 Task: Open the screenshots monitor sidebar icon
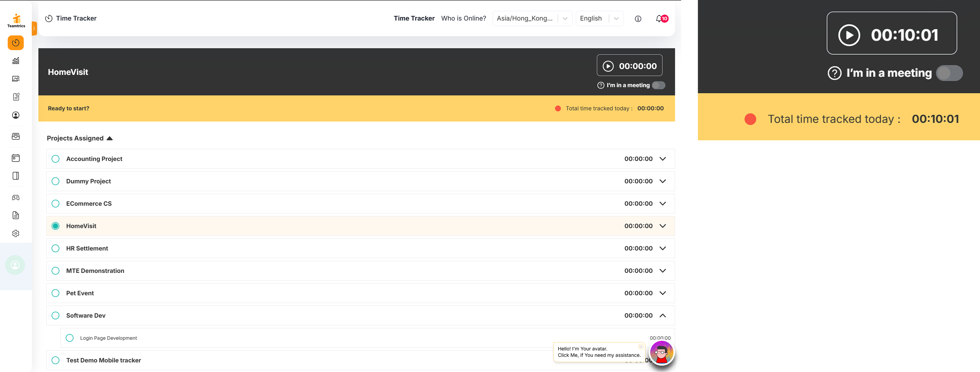click(x=16, y=79)
